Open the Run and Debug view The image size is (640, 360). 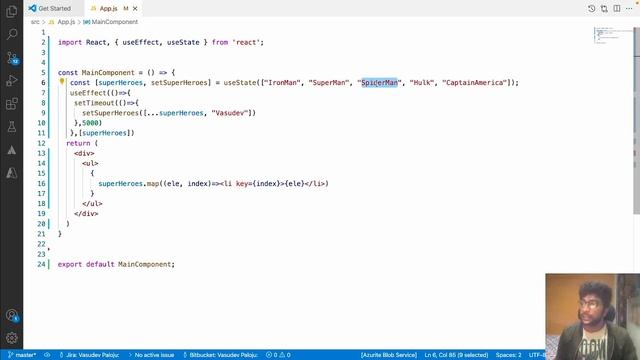pyautogui.click(x=11, y=81)
